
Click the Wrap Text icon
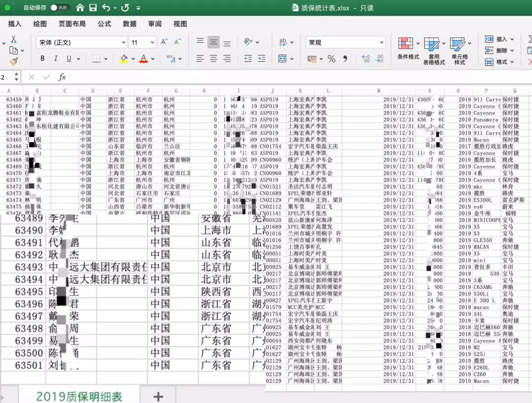(x=283, y=42)
